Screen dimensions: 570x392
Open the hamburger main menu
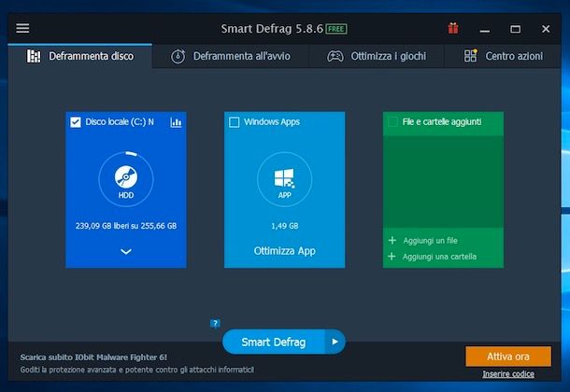point(22,28)
